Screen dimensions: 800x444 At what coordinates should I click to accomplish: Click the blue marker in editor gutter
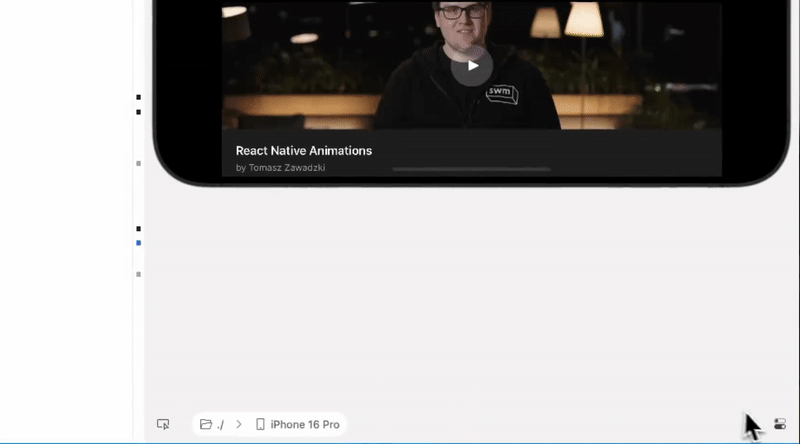pos(138,243)
